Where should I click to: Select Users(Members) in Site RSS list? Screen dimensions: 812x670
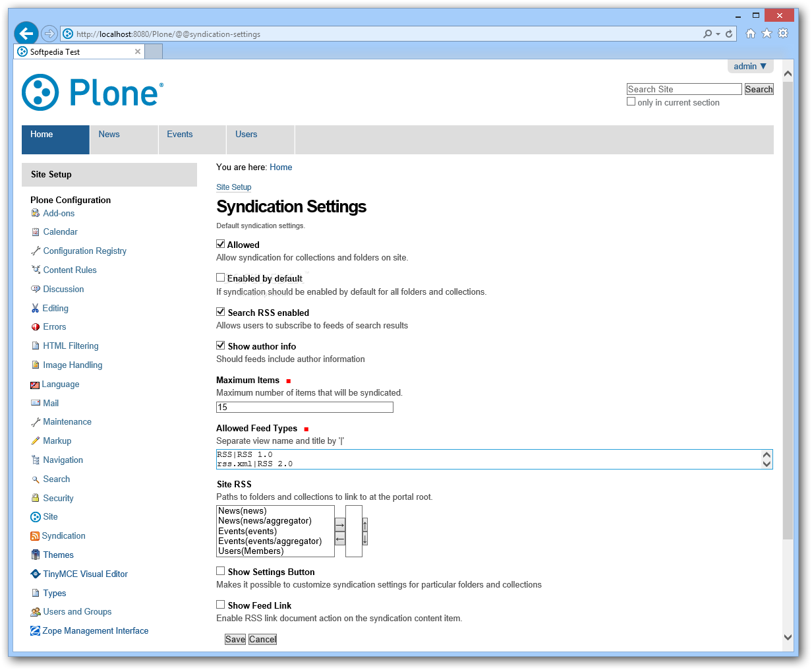coord(251,551)
